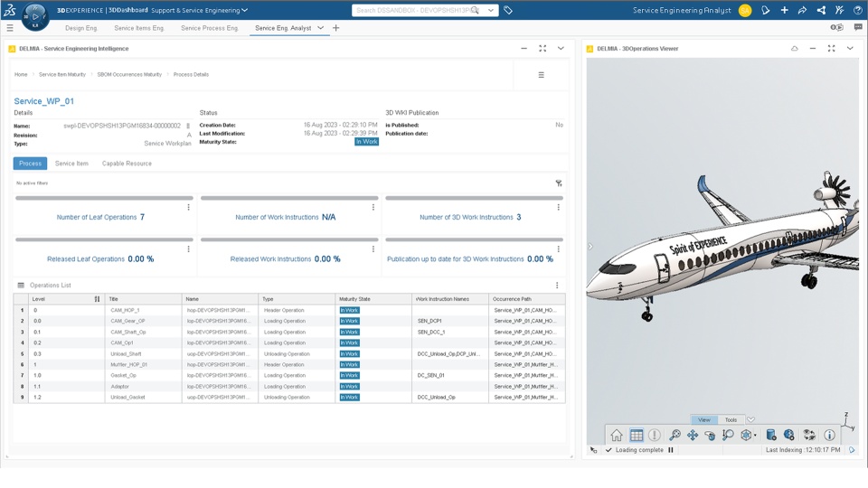Open the SA user profile avatar
This screenshot has height=488, width=868.
click(745, 10)
